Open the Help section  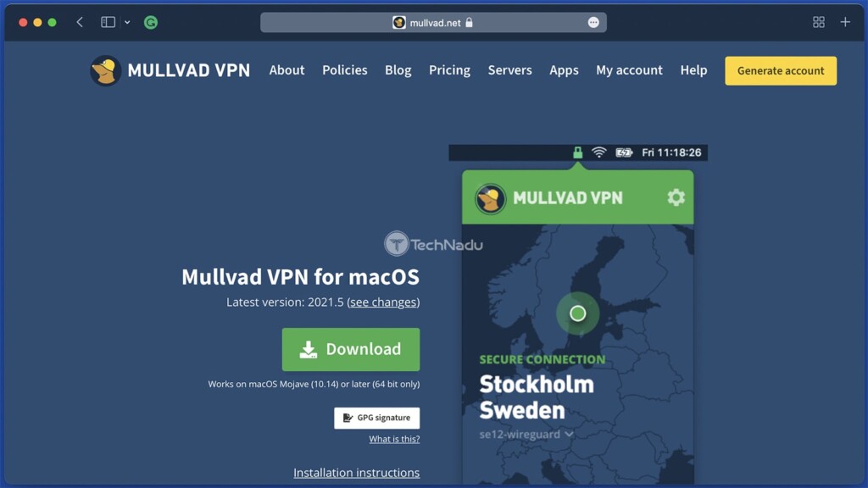[693, 70]
